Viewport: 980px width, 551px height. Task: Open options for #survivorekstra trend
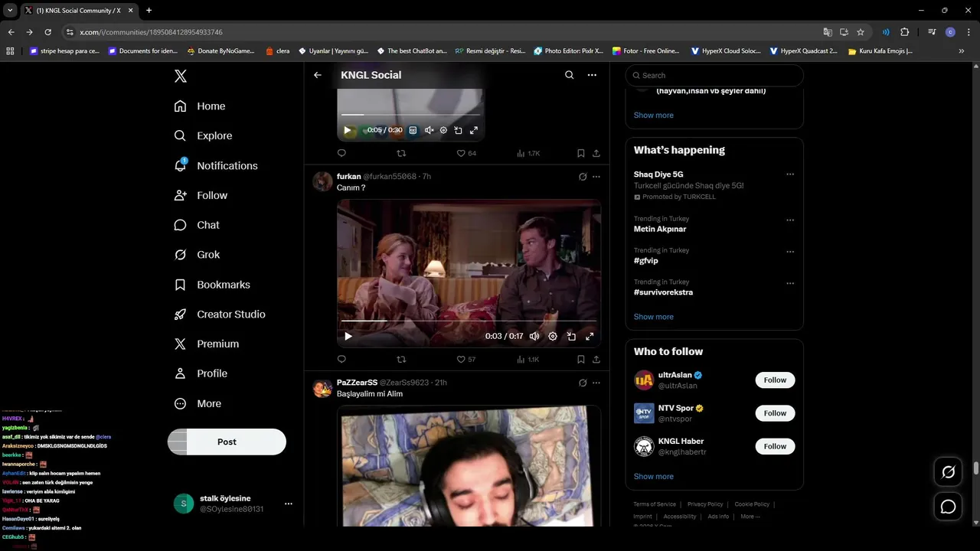(x=790, y=283)
